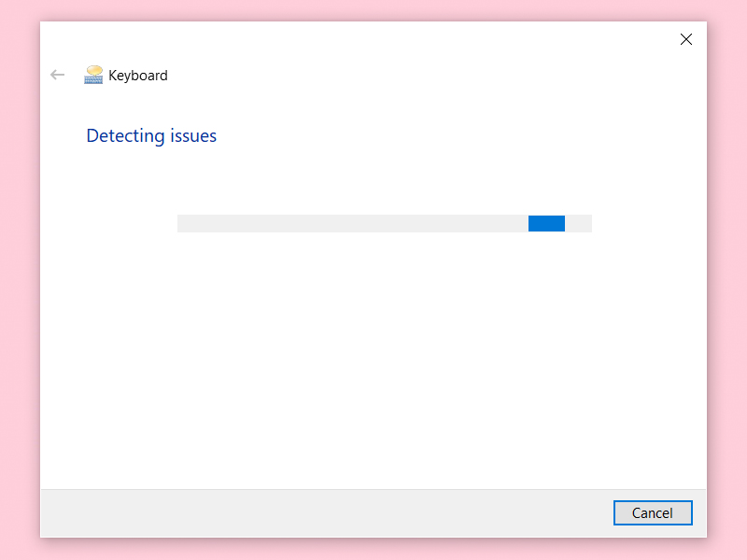Click the blue moving progress indicator block

coord(546,223)
